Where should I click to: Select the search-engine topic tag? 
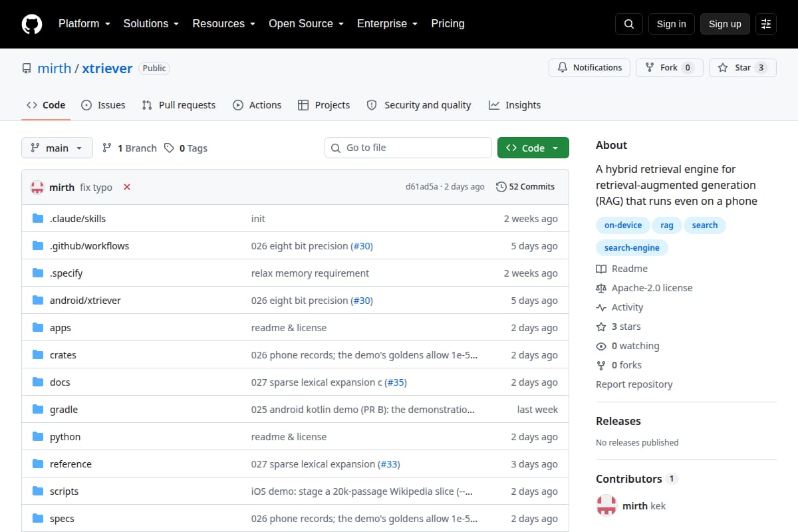(632, 248)
